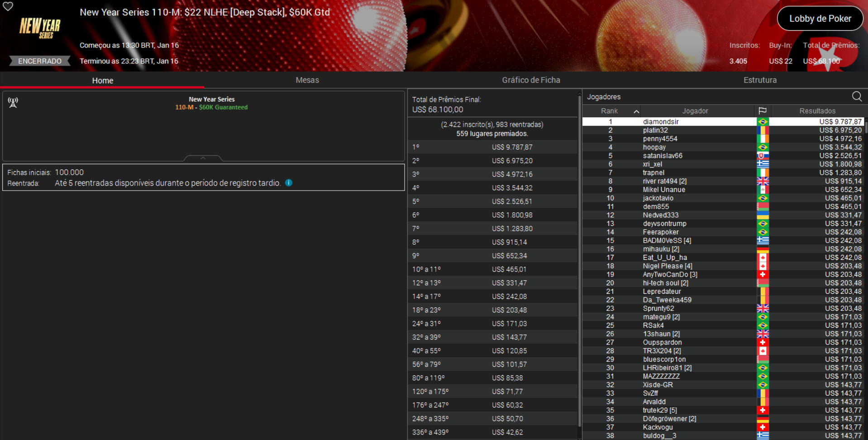Screen dimensions: 868x440
Task: Click the info icon next to reentry details
Action: coord(289,182)
